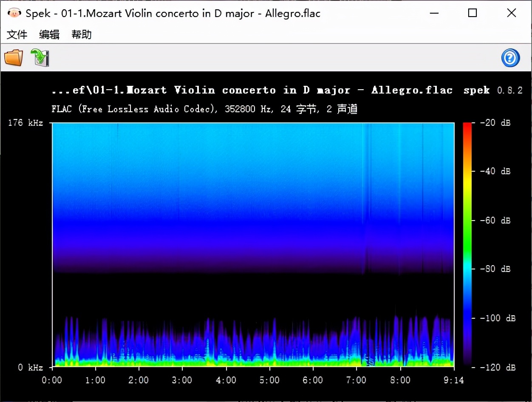This screenshot has height=402, width=532.
Task: Open help via the blue question mark icon
Action: [x=510, y=58]
